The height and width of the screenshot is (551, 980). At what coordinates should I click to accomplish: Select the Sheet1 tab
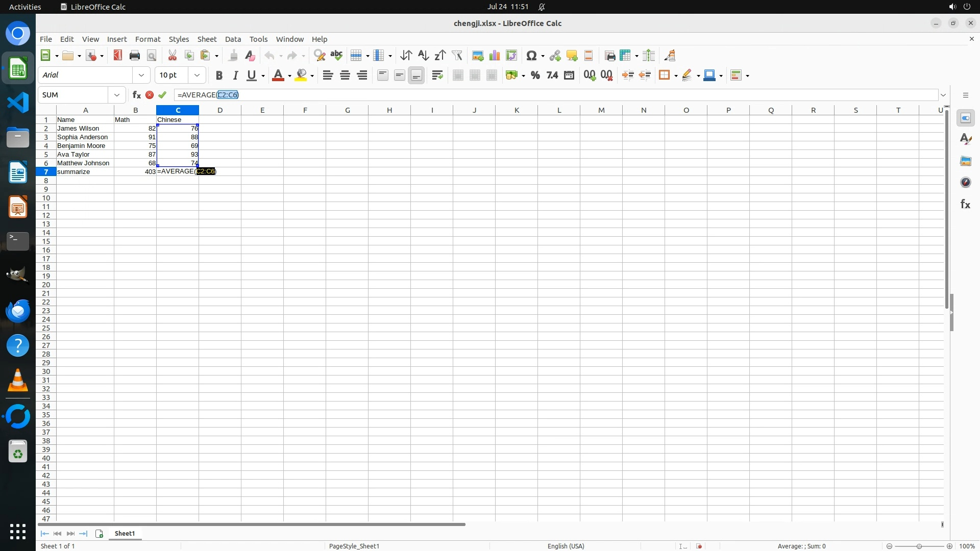point(125,534)
